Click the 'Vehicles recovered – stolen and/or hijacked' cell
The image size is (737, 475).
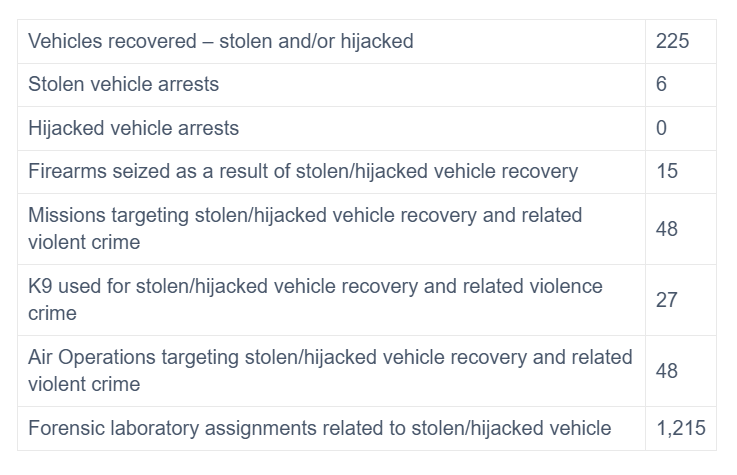point(331,41)
